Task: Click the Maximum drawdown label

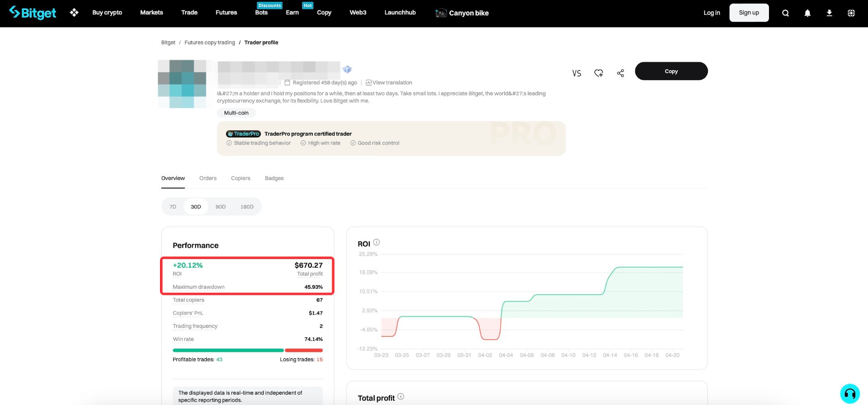Action: [198, 287]
